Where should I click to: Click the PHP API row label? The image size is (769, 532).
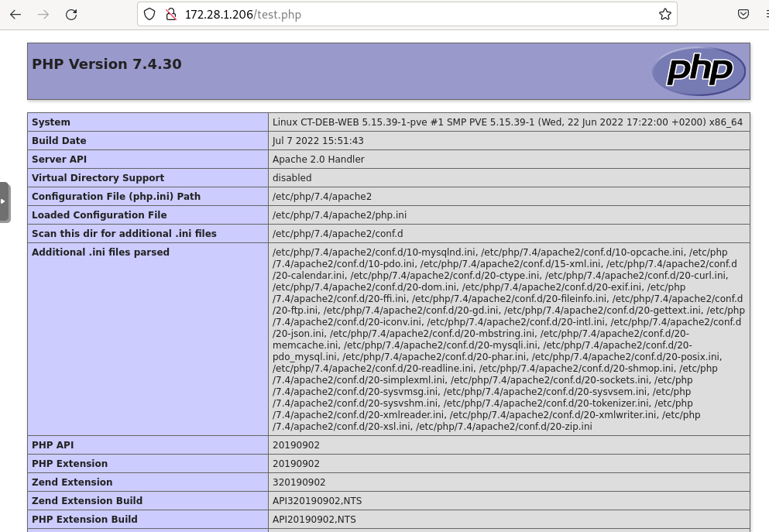point(53,445)
